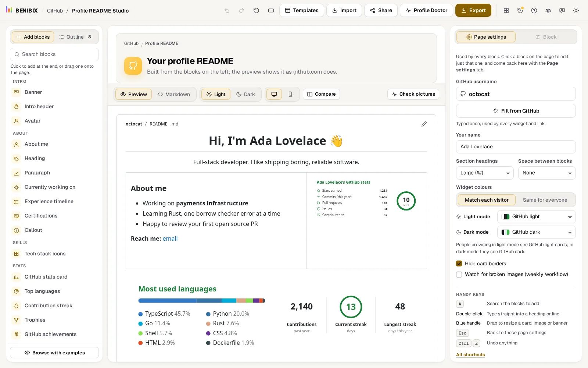Open Section headings dropdown
This screenshot has height=368, width=588.
[x=485, y=173]
